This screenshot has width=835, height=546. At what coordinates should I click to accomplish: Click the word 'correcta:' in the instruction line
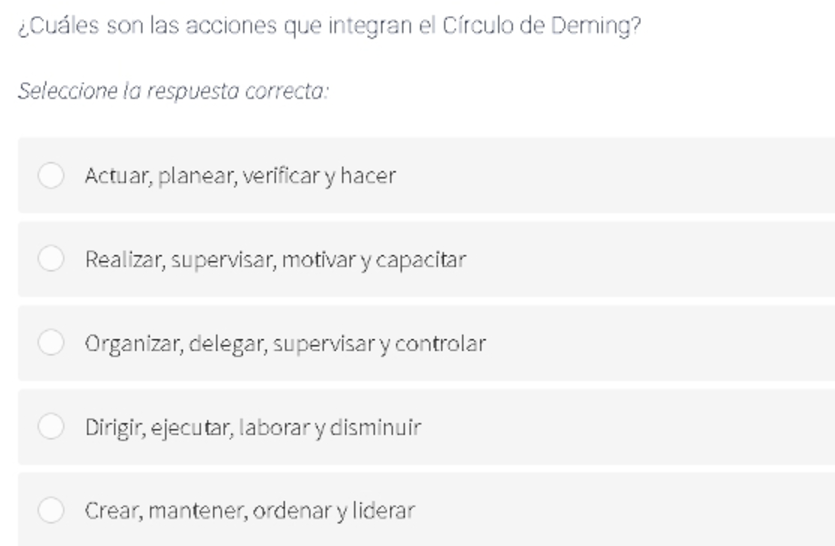pos(287,91)
